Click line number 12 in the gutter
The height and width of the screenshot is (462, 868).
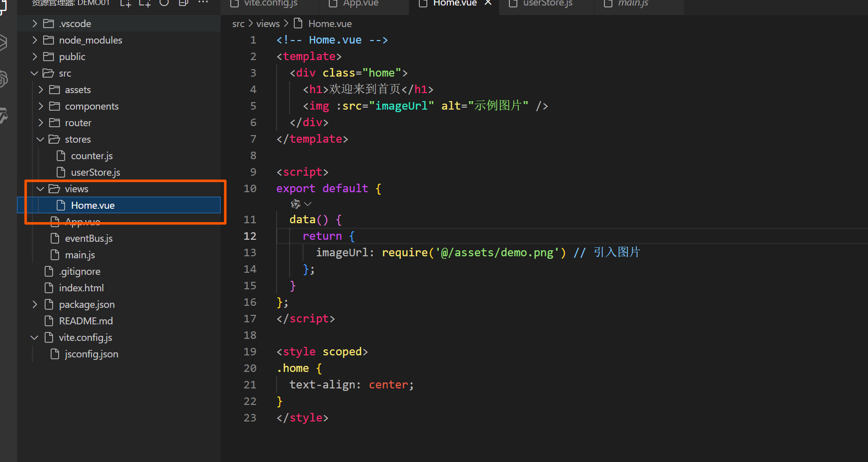click(250, 236)
